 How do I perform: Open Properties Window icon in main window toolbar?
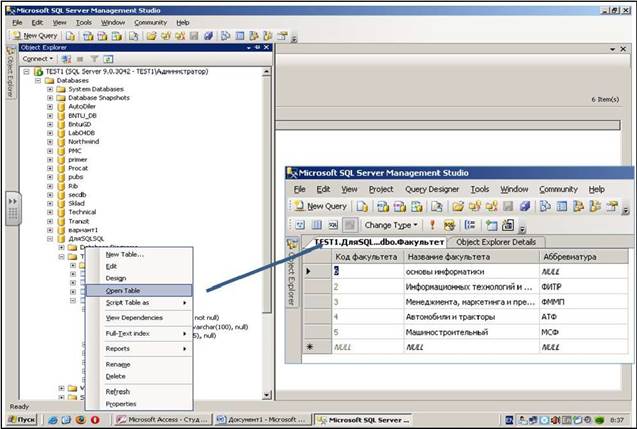click(282, 36)
